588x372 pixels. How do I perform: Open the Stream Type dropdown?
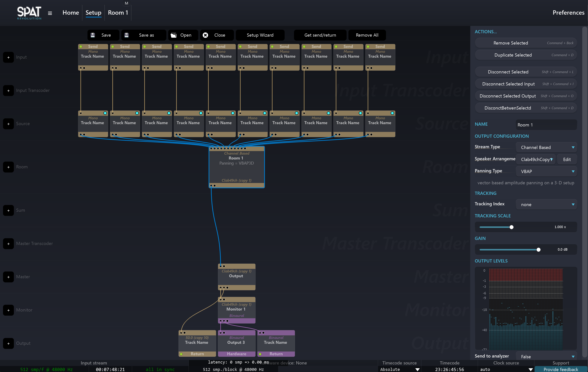coord(546,147)
